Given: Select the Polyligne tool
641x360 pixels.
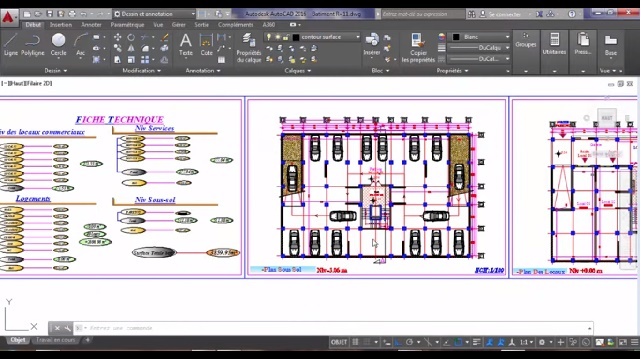Looking at the screenshot, I should (x=32, y=45).
